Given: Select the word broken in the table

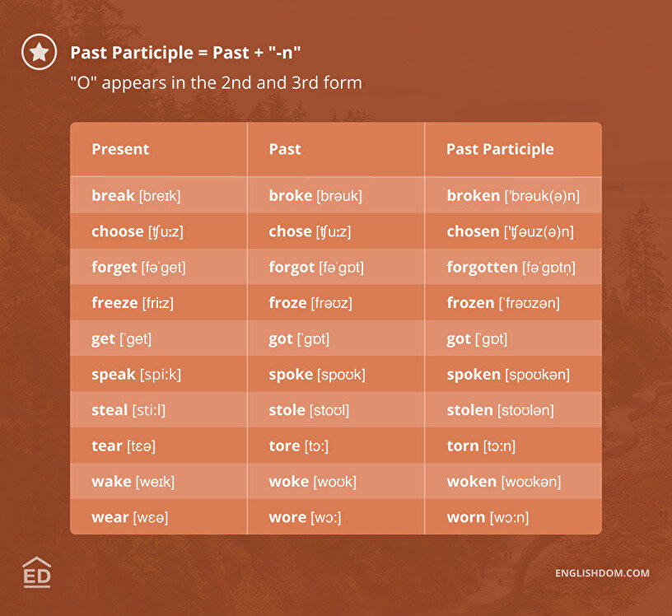Looking at the screenshot, I should (x=473, y=196).
